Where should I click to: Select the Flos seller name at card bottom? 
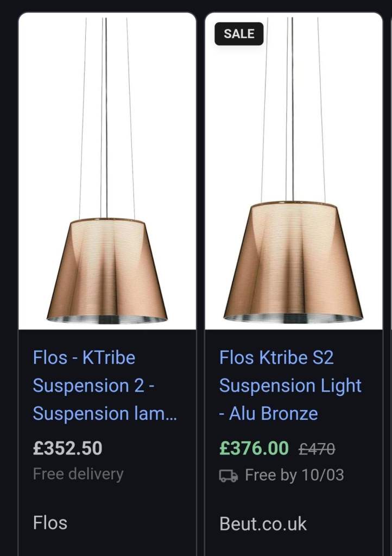pos(50,523)
